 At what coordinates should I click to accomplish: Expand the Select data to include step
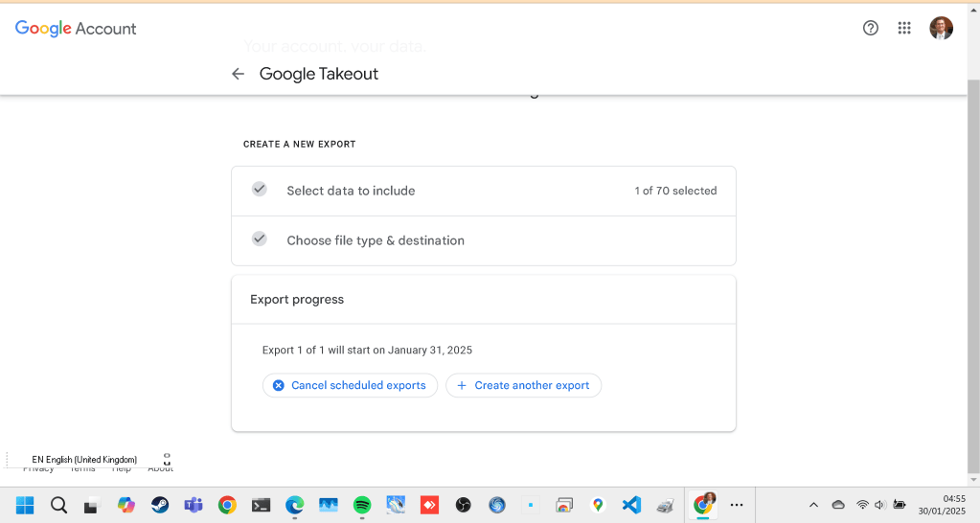pyautogui.click(x=483, y=192)
